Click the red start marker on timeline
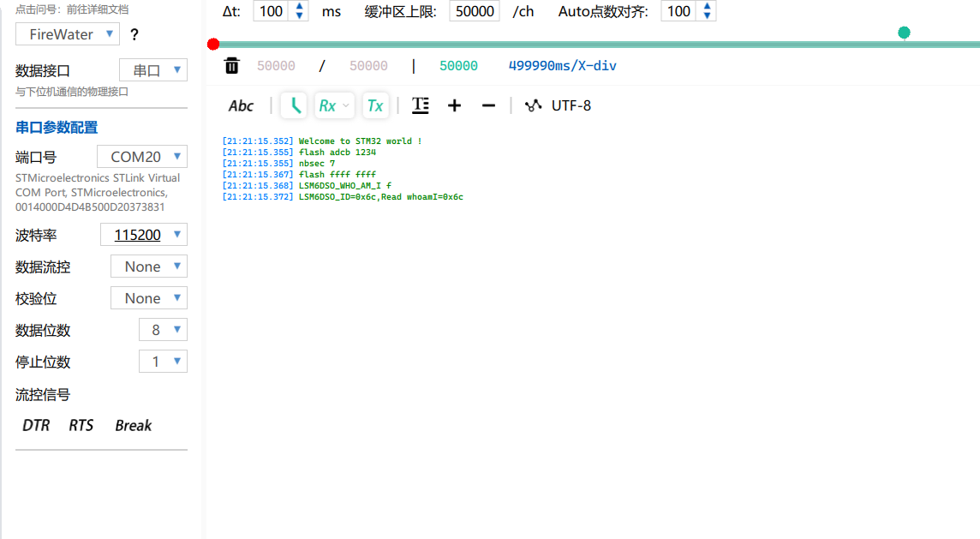Screen dimensions: 980x539 click(213, 44)
